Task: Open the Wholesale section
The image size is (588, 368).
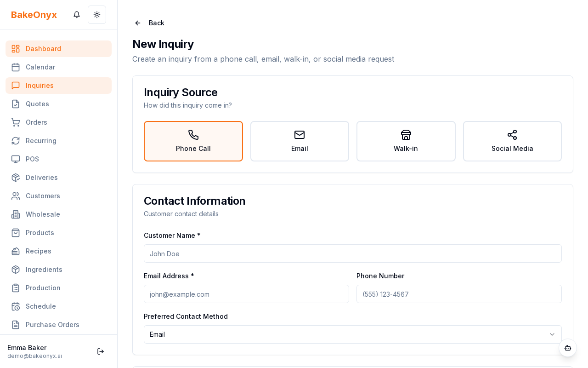Action: (43, 214)
